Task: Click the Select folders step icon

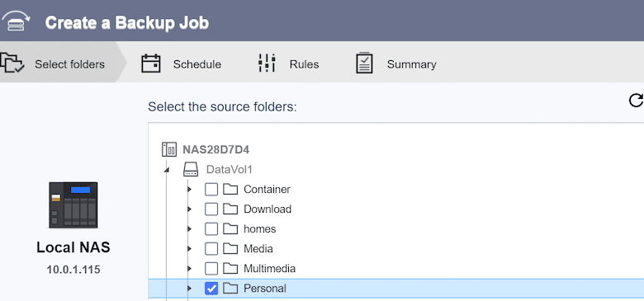Action: coord(12,63)
